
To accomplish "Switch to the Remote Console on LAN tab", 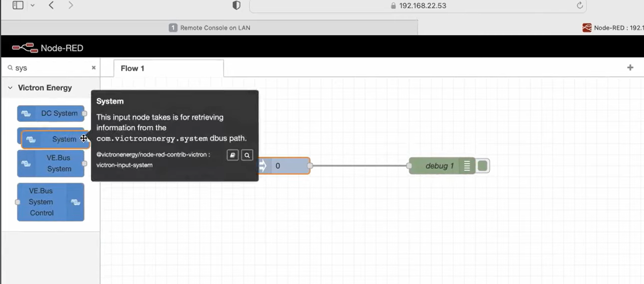I will pyautogui.click(x=209, y=28).
